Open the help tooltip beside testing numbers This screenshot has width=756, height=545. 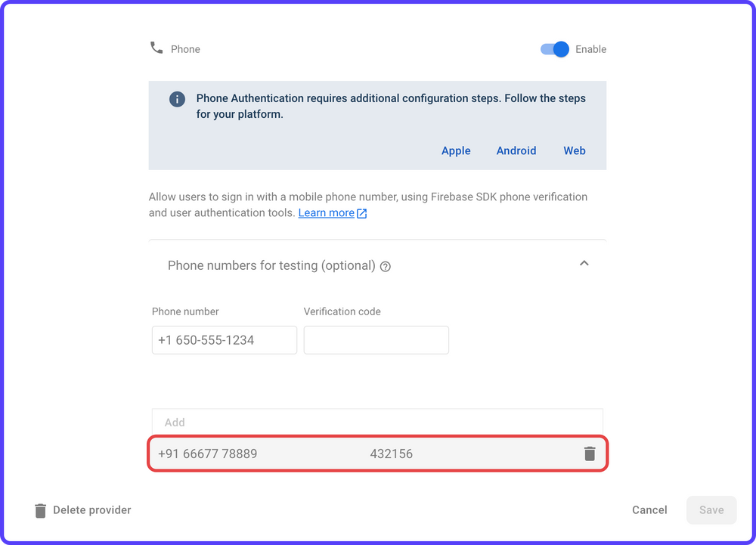tap(386, 266)
